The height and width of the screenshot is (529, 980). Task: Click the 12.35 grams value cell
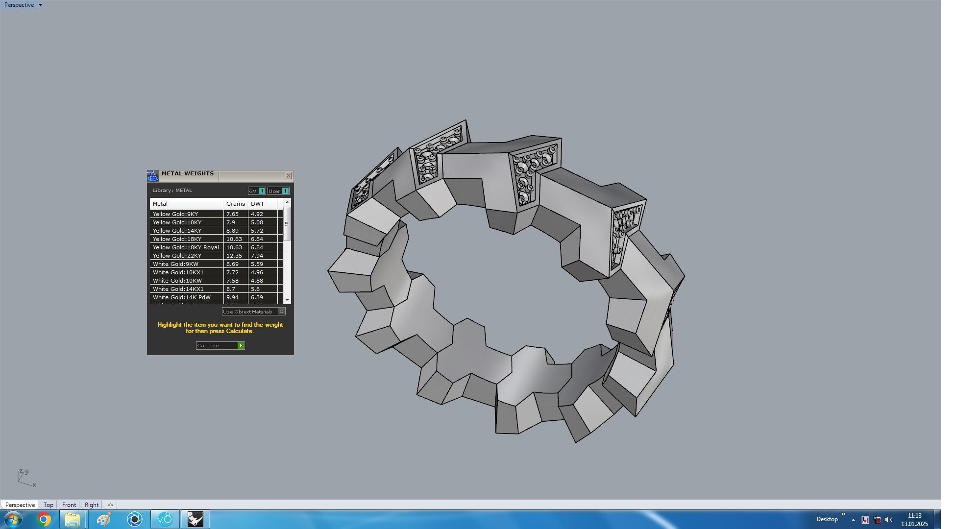tap(236, 256)
